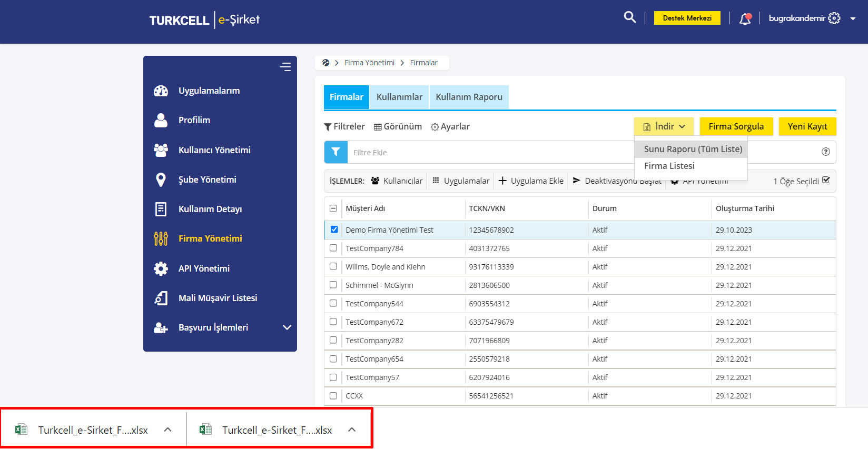The image size is (868, 449).
Task: Open the search magnifier icon
Action: coord(629,17)
